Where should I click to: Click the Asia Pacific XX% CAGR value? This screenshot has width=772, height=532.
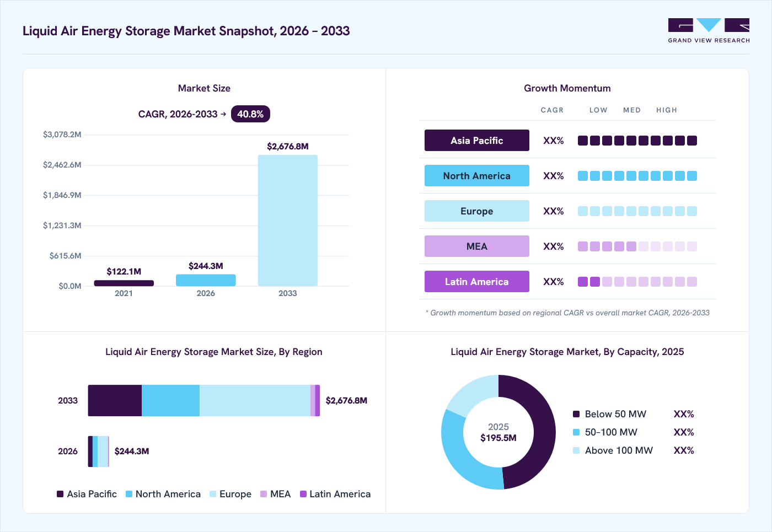pos(554,141)
